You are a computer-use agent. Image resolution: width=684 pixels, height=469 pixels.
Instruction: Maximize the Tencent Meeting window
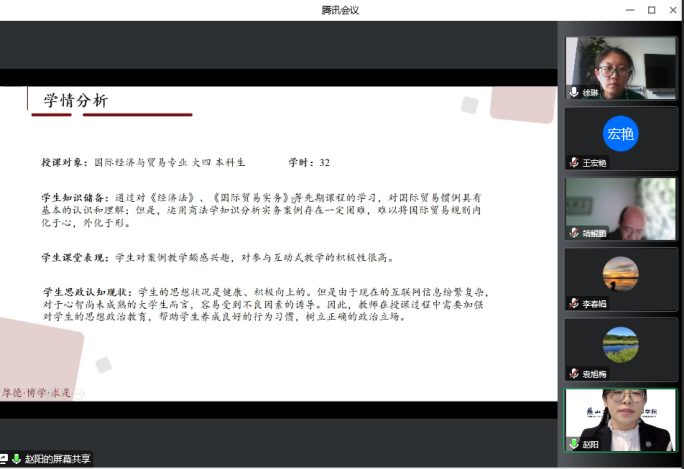(x=651, y=9)
